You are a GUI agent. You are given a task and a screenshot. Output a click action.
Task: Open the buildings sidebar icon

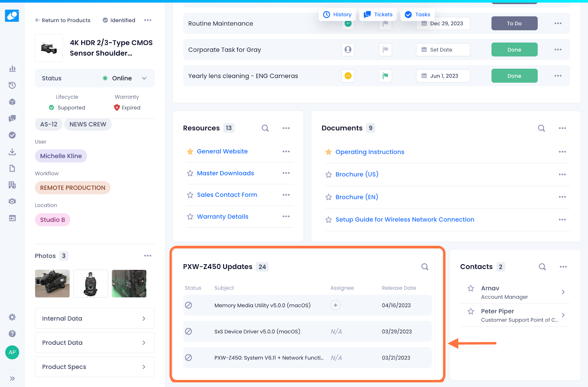[12, 185]
